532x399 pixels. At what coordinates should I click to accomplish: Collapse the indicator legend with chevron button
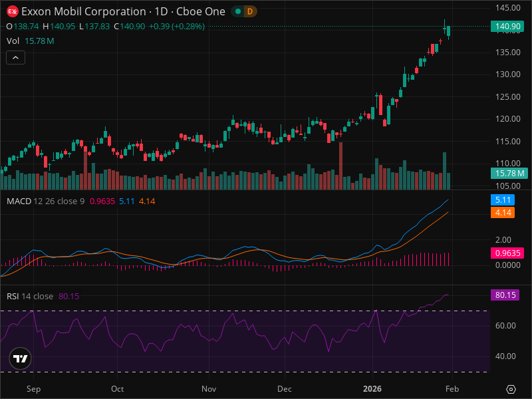15,58
